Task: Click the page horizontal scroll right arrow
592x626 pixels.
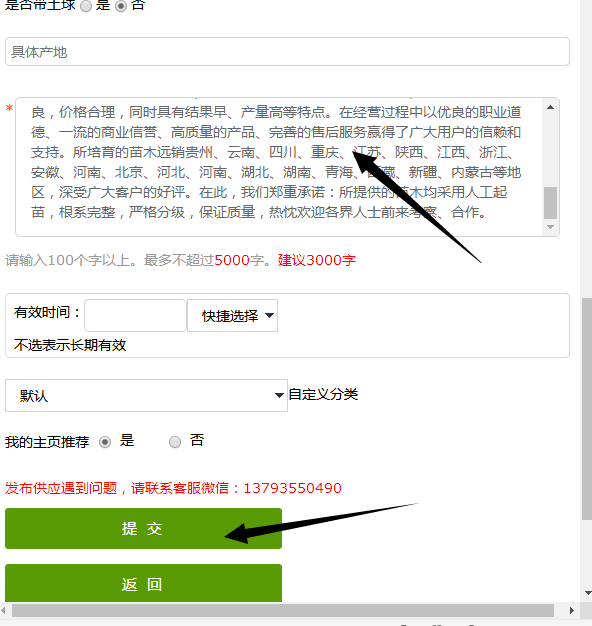Action: 572,610
